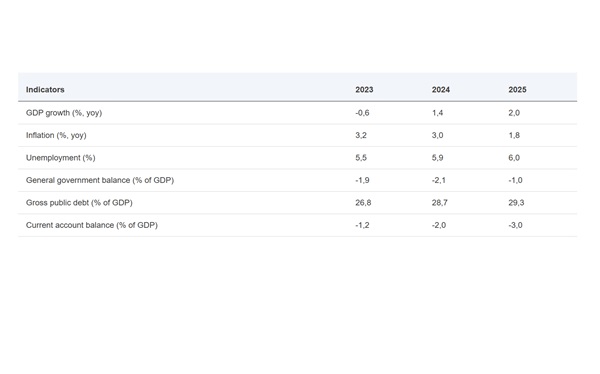Select the GDP growth value -0,6 for 2023
The height and width of the screenshot is (374, 600).
click(x=362, y=113)
